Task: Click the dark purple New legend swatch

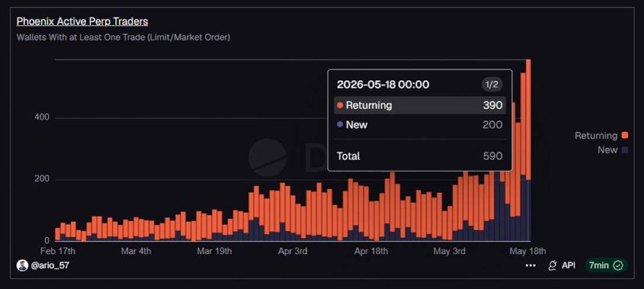Action: pyautogui.click(x=625, y=150)
